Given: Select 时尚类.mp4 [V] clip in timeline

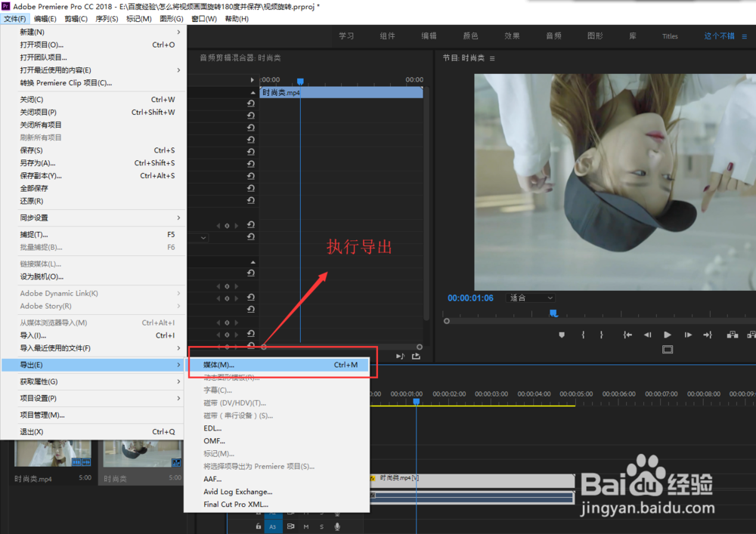Looking at the screenshot, I should click(472, 481).
